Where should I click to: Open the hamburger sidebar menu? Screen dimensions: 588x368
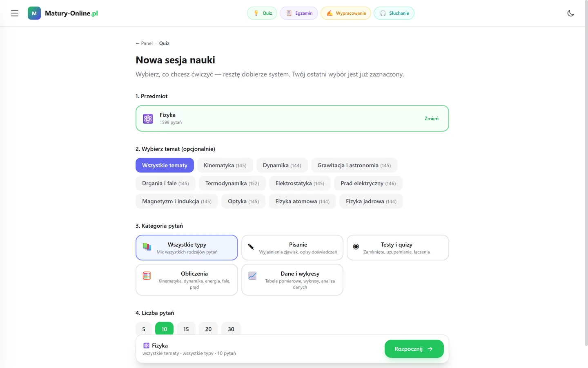(15, 13)
